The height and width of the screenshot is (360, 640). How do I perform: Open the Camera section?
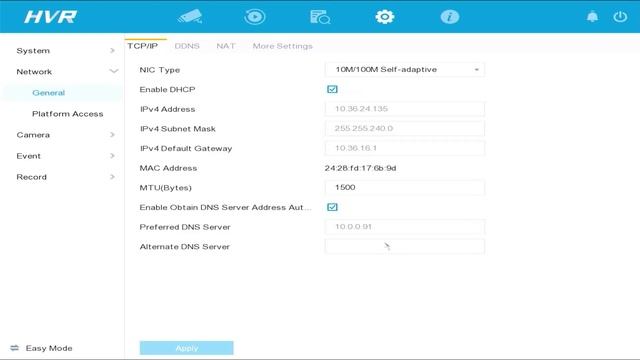33,135
